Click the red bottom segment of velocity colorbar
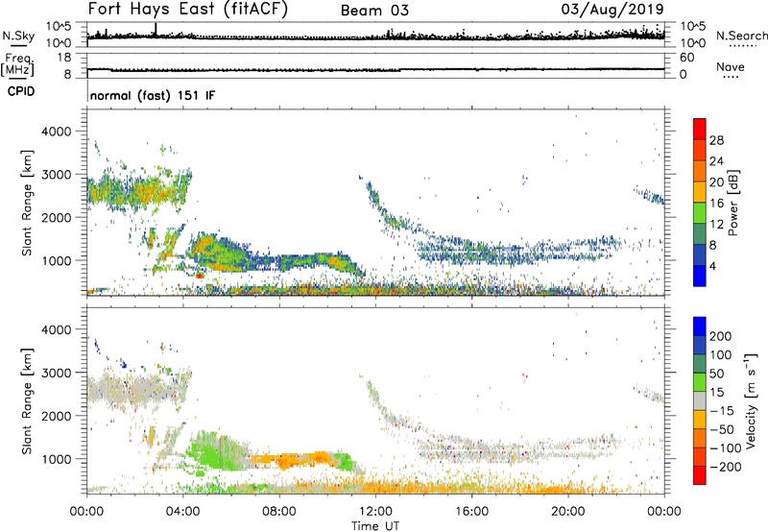The width and height of the screenshot is (768, 532). pos(700,475)
